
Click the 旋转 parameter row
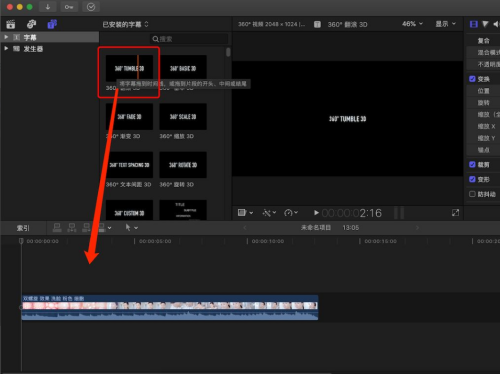click(483, 103)
